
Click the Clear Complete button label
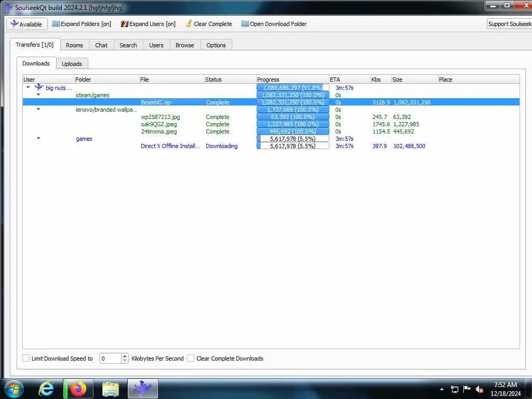click(213, 24)
